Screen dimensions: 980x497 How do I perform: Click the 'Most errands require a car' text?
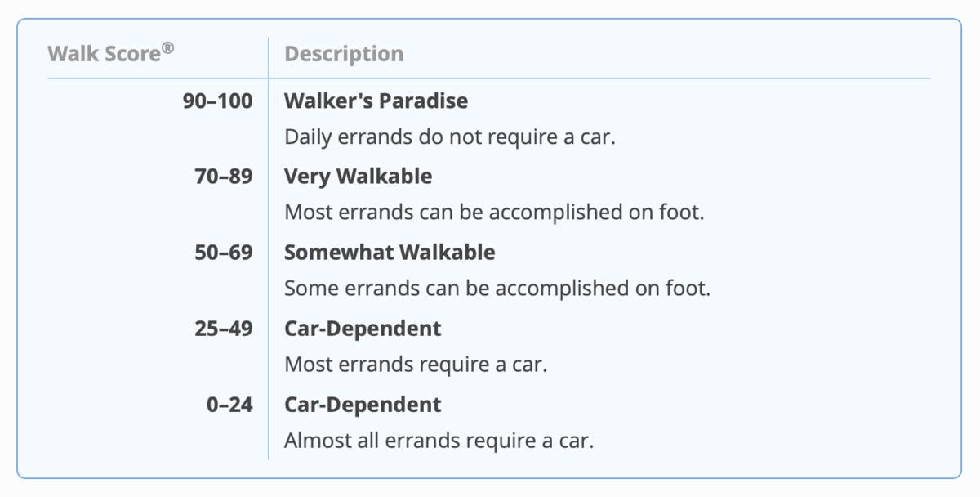point(415,365)
